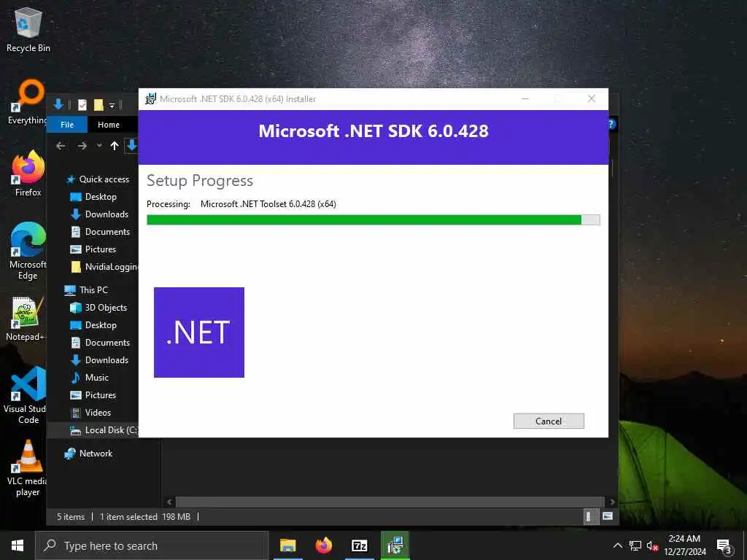The width and height of the screenshot is (747, 560).
Task: Open the taskbar clock and date
Action: coord(684,545)
